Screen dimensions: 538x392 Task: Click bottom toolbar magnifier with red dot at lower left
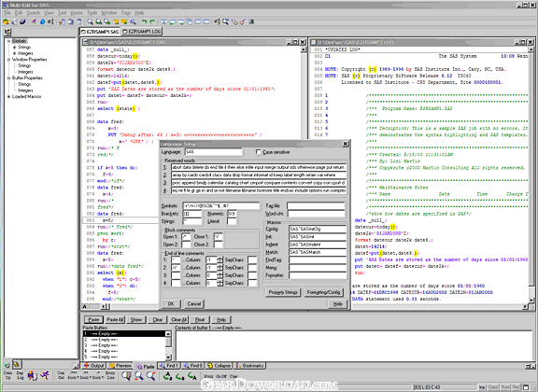click(x=138, y=376)
